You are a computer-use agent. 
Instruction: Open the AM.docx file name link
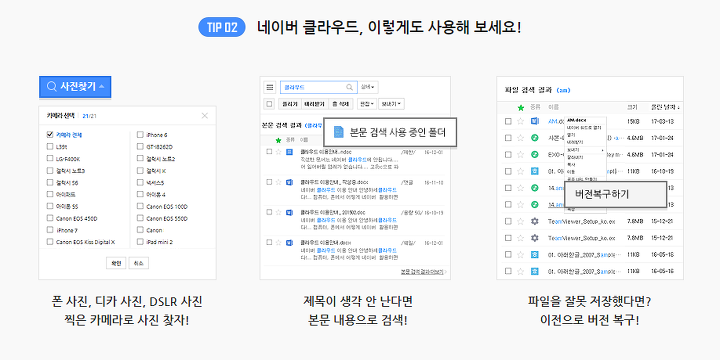click(556, 122)
